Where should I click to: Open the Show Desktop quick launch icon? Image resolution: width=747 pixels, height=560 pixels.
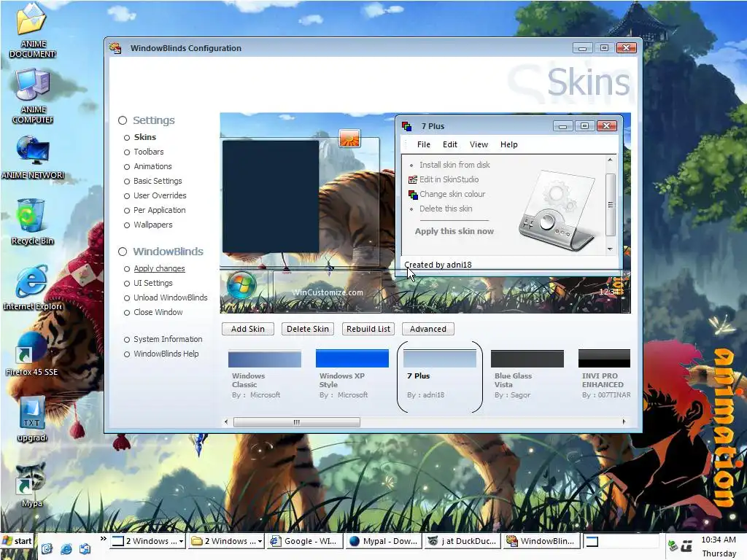click(x=47, y=548)
